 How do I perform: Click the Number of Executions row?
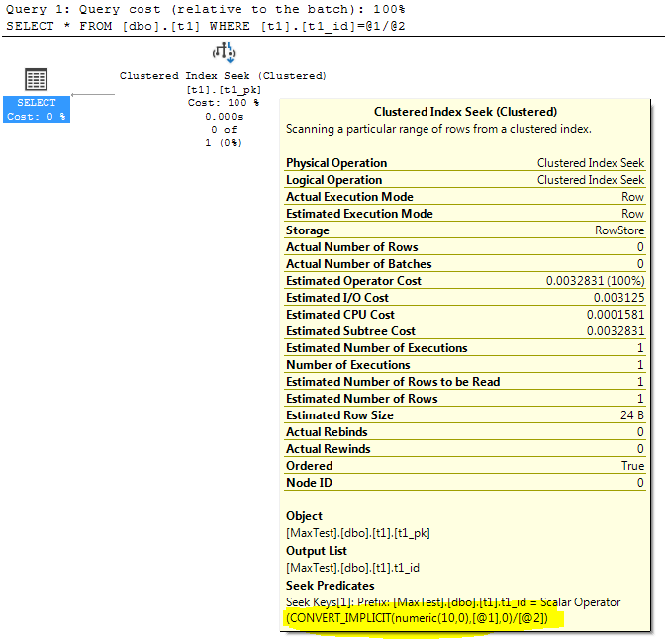[x=465, y=365]
